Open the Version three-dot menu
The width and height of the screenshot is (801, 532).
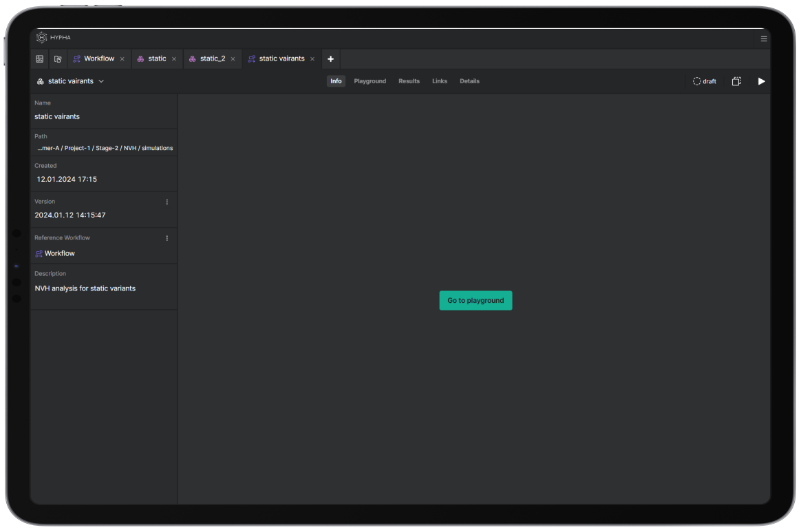tap(167, 202)
